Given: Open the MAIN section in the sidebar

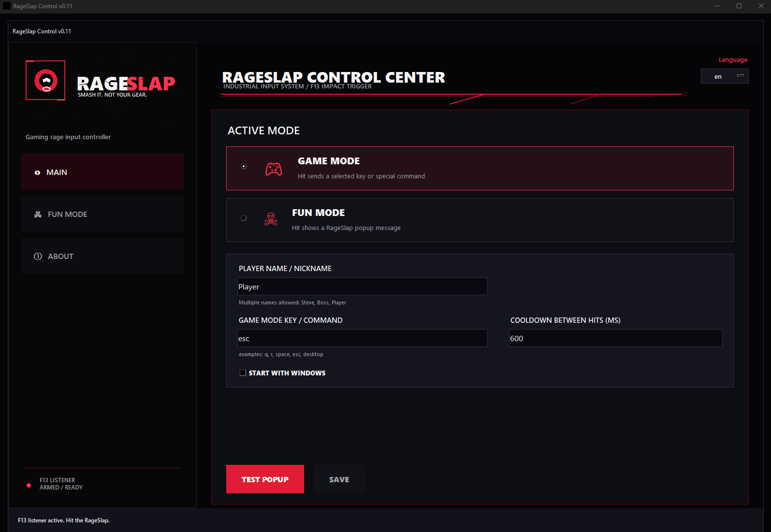Looking at the screenshot, I should pyautogui.click(x=102, y=172).
